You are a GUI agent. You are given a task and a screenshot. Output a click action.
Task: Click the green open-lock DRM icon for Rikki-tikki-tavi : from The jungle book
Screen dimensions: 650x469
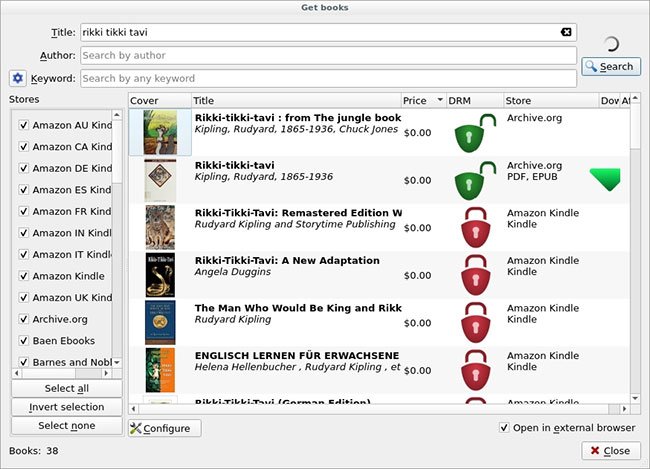pos(475,133)
